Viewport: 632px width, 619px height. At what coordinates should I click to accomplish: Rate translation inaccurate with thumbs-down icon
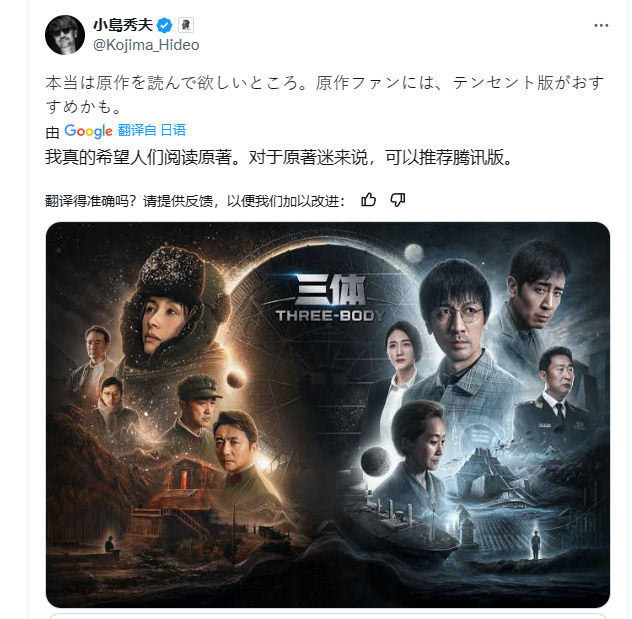[x=398, y=200]
